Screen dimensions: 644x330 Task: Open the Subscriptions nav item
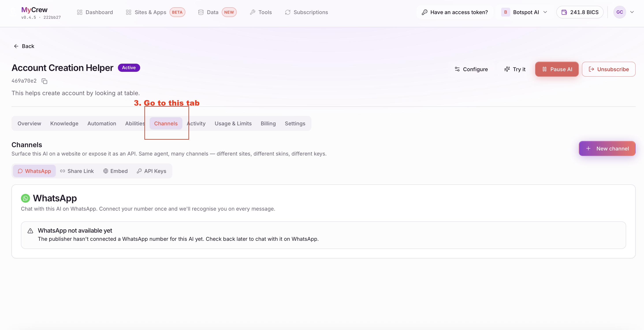coord(307,12)
